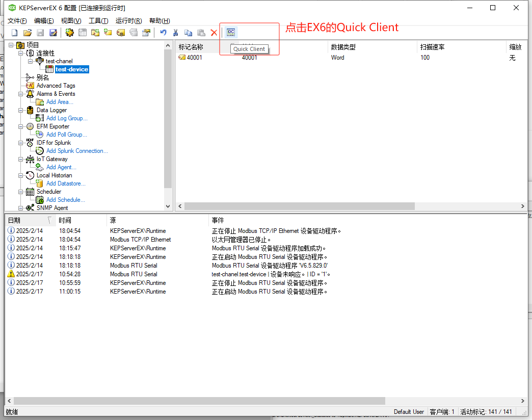Open the 运行时(R) menu
Image resolution: width=532 pixels, height=420 pixels.
coord(128,21)
